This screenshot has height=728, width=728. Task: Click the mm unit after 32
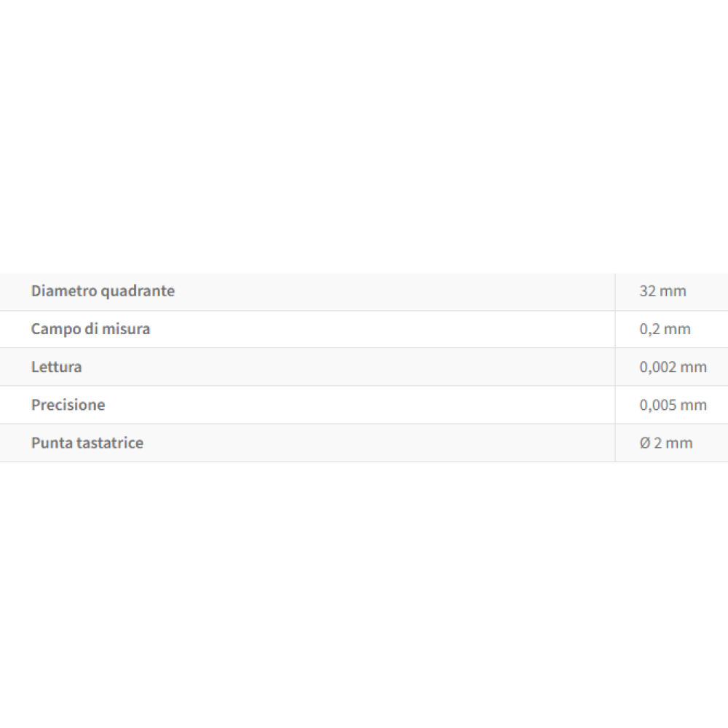click(x=673, y=292)
